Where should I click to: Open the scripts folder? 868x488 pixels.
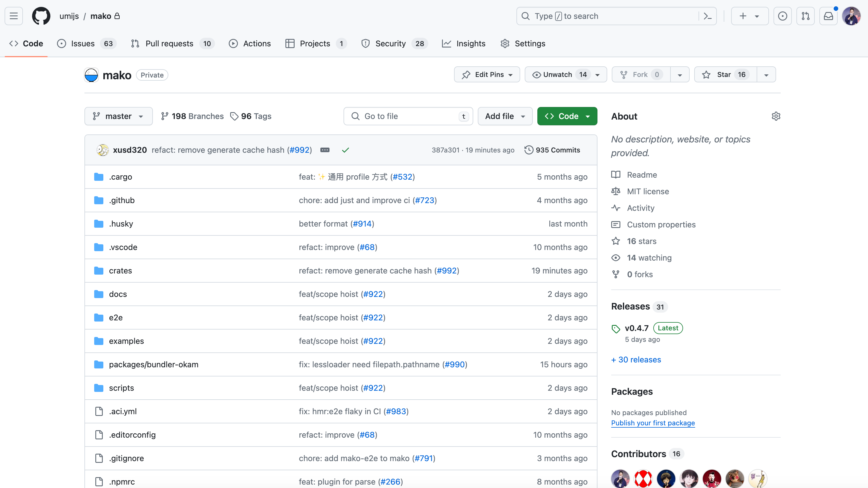[121, 388]
